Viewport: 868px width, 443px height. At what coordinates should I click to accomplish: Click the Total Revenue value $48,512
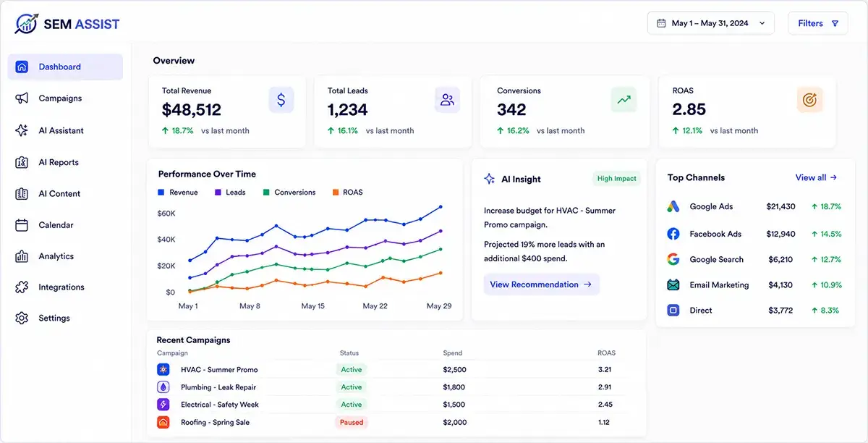[192, 110]
